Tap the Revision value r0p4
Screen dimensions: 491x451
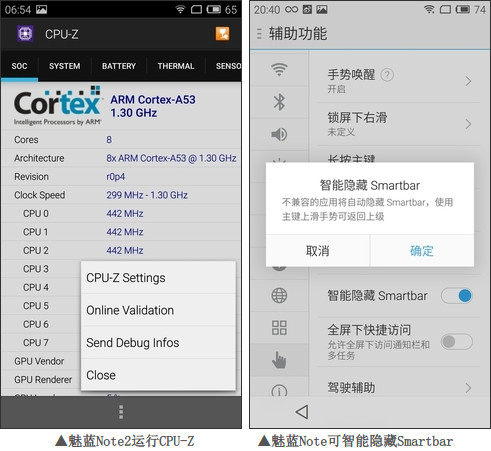(x=116, y=176)
